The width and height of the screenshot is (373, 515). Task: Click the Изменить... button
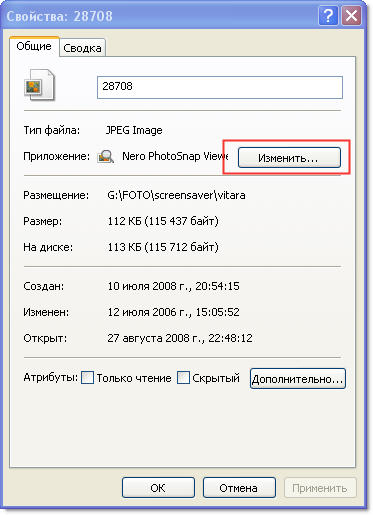[289, 157]
